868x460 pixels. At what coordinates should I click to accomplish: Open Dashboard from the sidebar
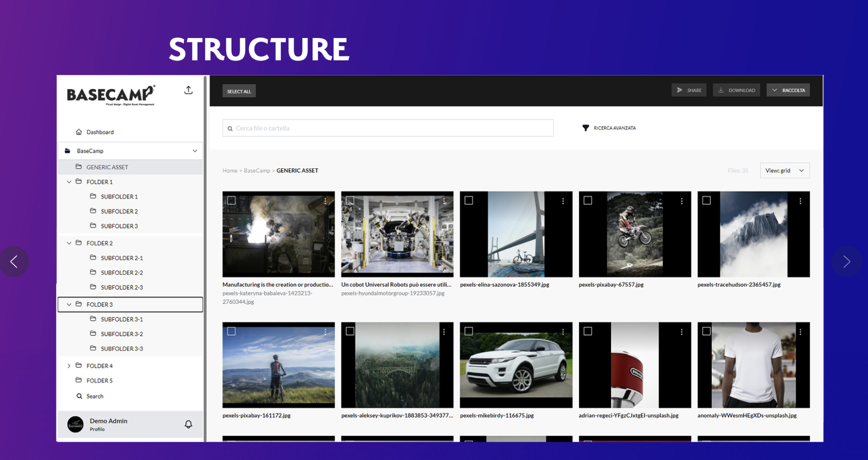pyautogui.click(x=99, y=132)
